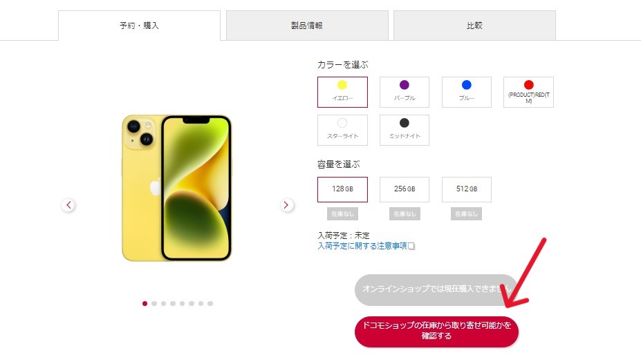Select the third carousel dot indicator
641x364 pixels.
coord(163,303)
